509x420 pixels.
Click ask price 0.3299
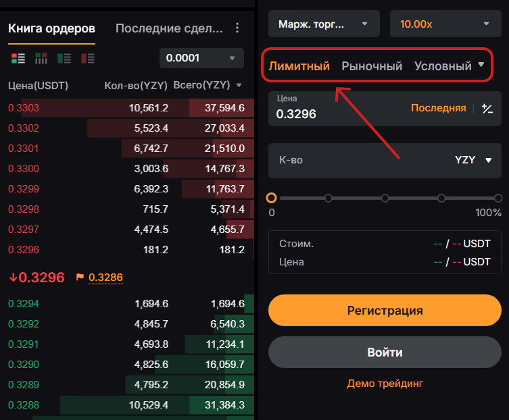pyautogui.click(x=24, y=189)
